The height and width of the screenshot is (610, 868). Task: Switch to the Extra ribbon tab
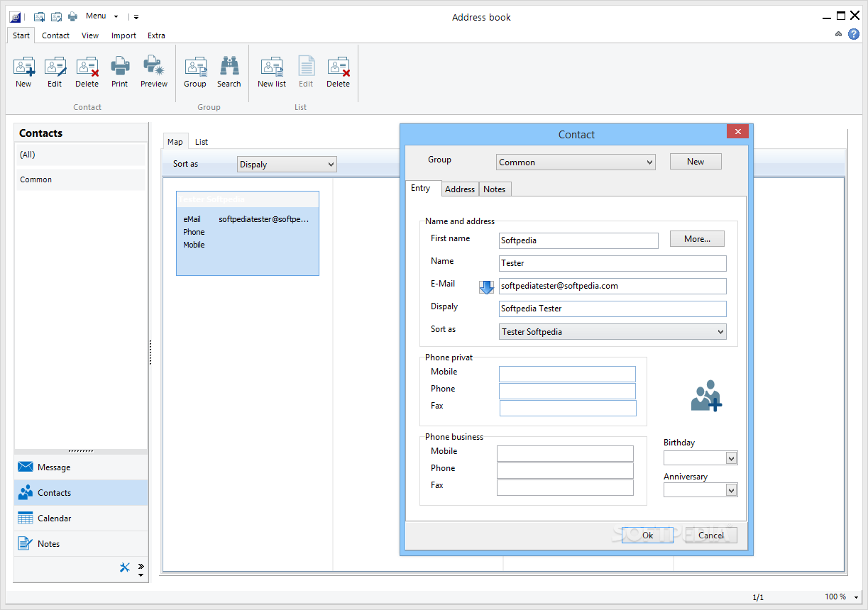[x=156, y=35]
